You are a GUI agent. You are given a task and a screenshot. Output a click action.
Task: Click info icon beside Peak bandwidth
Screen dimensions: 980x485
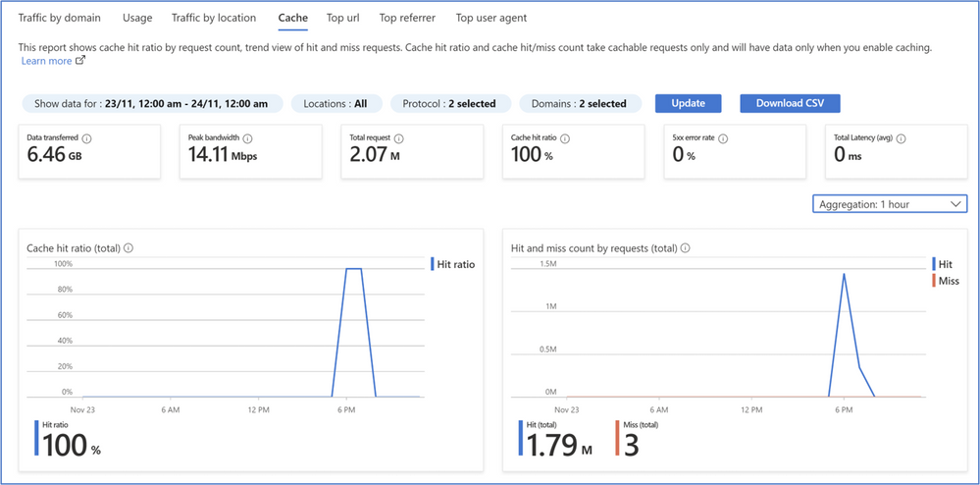(x=247, y=138)
